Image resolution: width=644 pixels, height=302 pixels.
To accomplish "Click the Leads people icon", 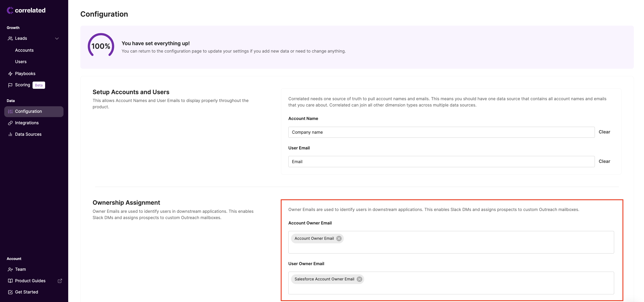I will coord(10,38).
